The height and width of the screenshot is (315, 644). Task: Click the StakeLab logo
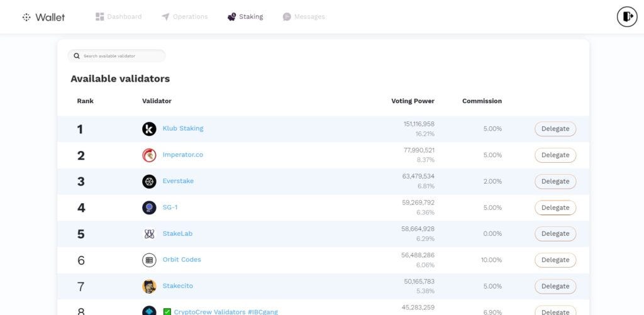coord(149,234)
